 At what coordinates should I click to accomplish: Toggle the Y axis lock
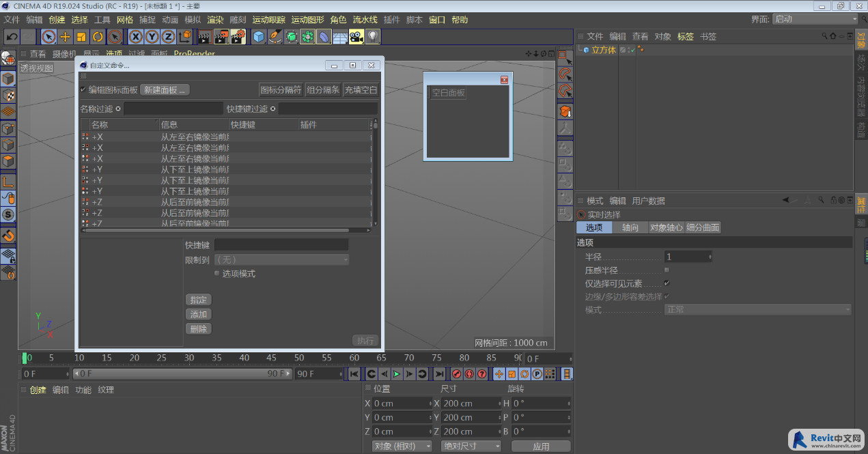[x=152, y=36]
